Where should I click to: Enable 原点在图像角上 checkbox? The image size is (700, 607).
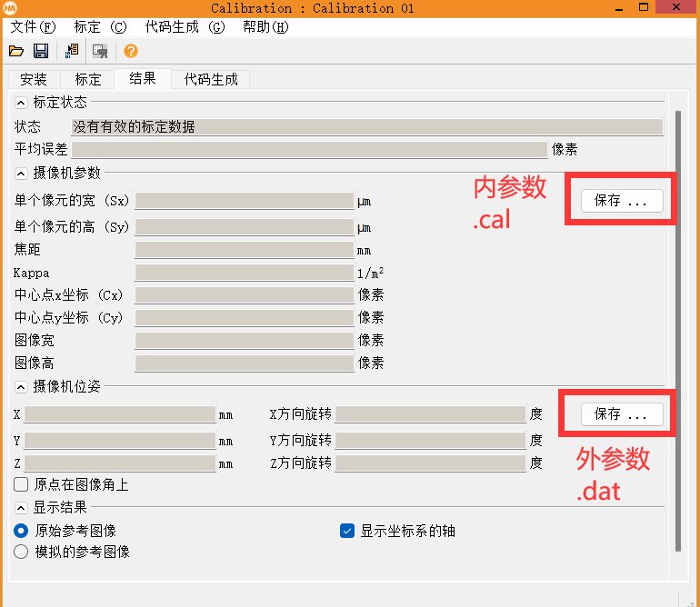coord(21,485)
